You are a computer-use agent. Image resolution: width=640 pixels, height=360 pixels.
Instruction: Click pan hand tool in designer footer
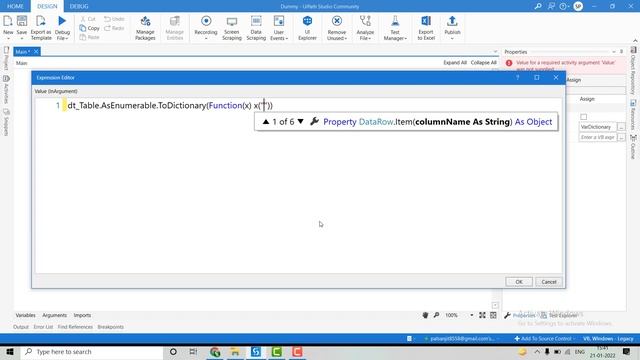425,315
